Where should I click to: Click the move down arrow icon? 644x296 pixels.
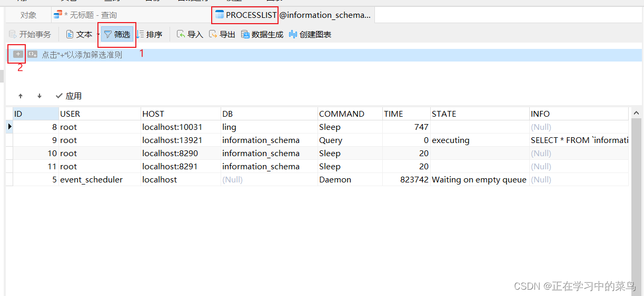39,96
